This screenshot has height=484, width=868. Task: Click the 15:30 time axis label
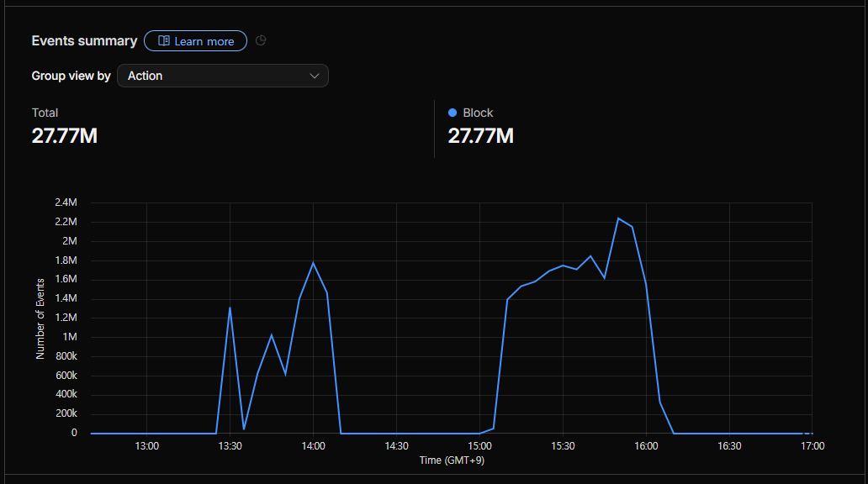point(563,446)
